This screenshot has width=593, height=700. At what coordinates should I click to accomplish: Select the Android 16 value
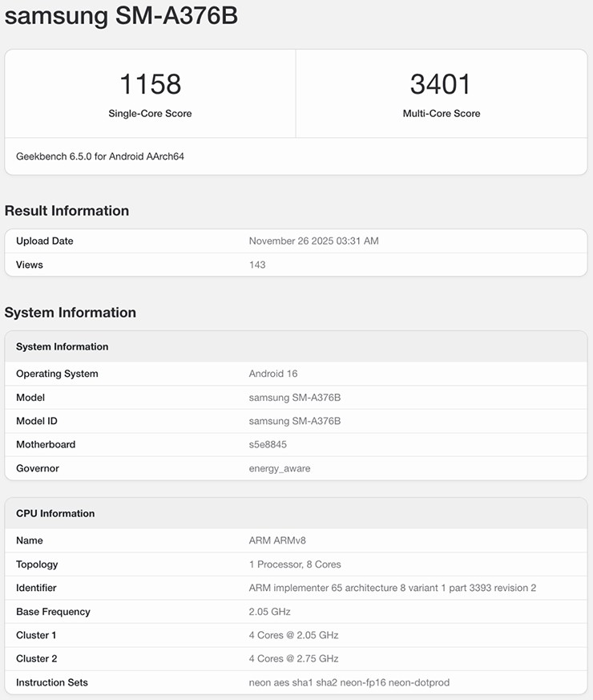point(273,374)
